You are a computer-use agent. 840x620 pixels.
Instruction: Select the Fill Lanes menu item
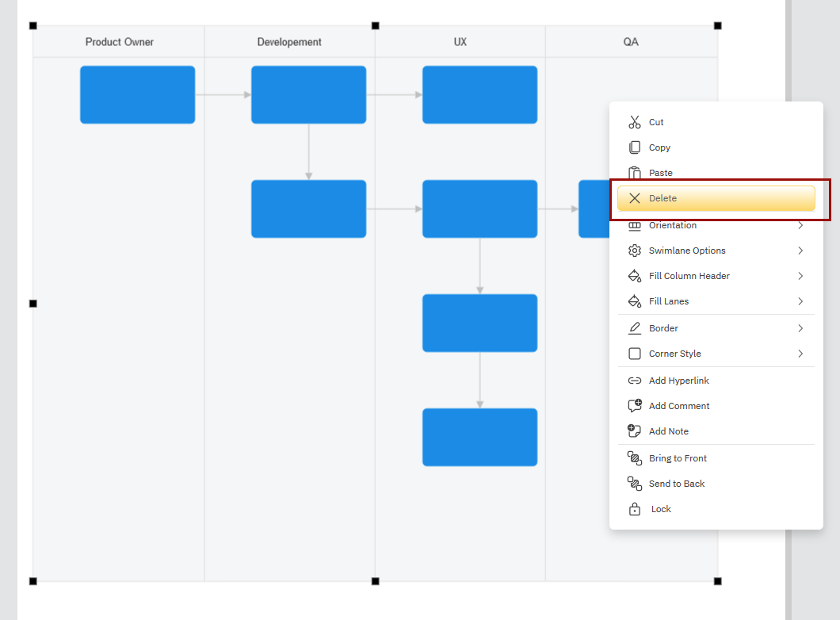click(x=668, y=301)
